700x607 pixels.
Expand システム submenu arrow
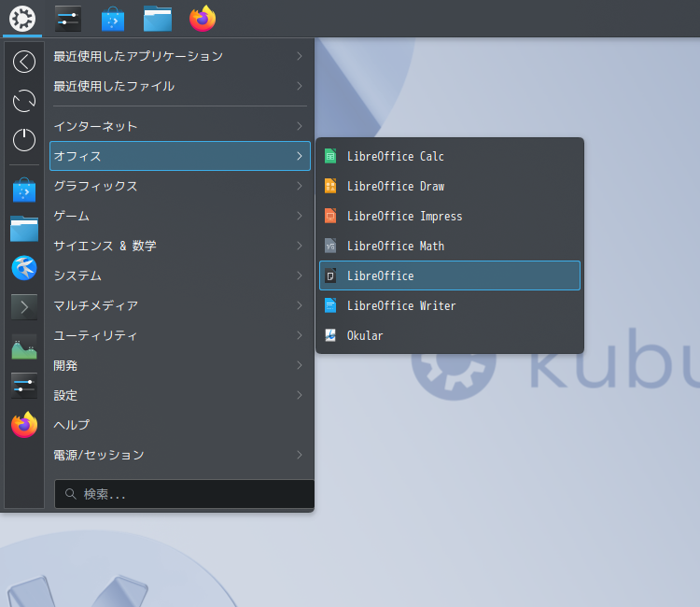(x=300, y=276)
